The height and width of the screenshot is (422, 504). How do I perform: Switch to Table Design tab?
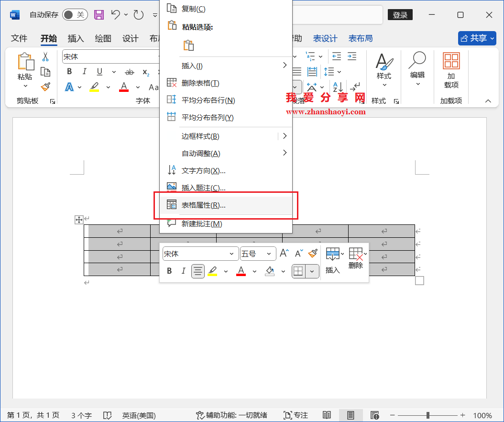pyautogui.click(x=325, y=38)
